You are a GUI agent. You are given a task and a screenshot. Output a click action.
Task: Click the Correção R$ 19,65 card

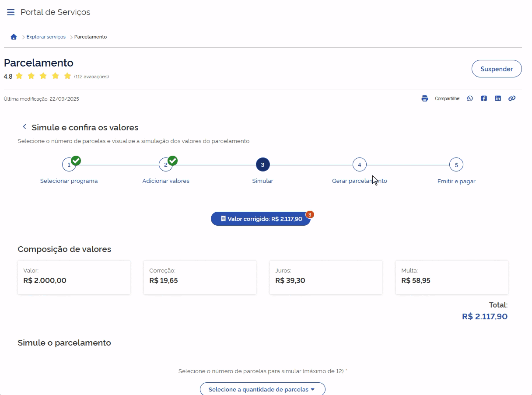pyautogui.click(x=200, y=277)
